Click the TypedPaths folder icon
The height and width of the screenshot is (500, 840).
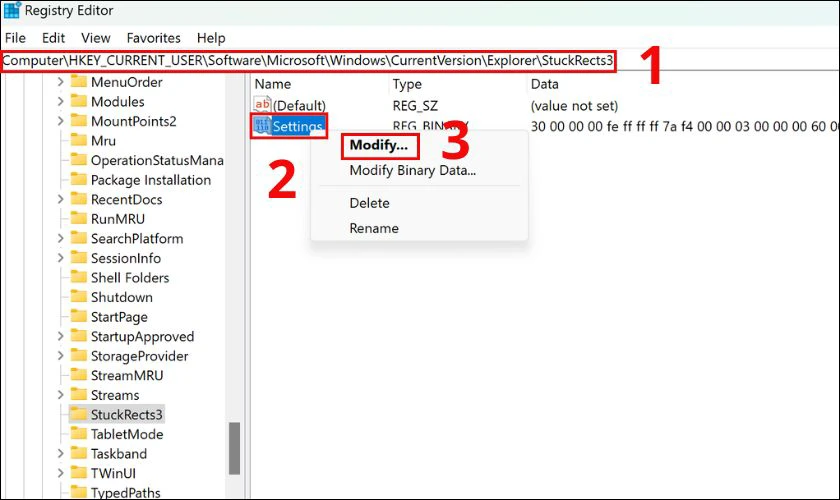pos(79,491)
